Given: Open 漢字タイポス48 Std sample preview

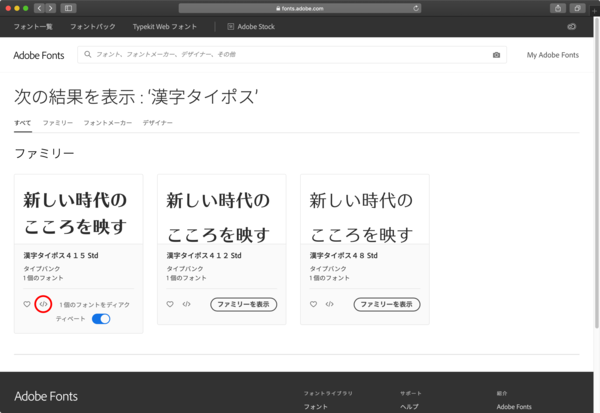Looking at the screenshot, I should click(365, 210).
